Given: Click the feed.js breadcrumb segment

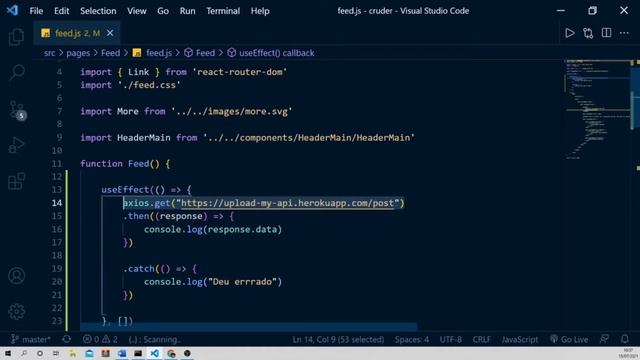Looking at the screenshot, I should pyautogui.click(x=152, y=53).
